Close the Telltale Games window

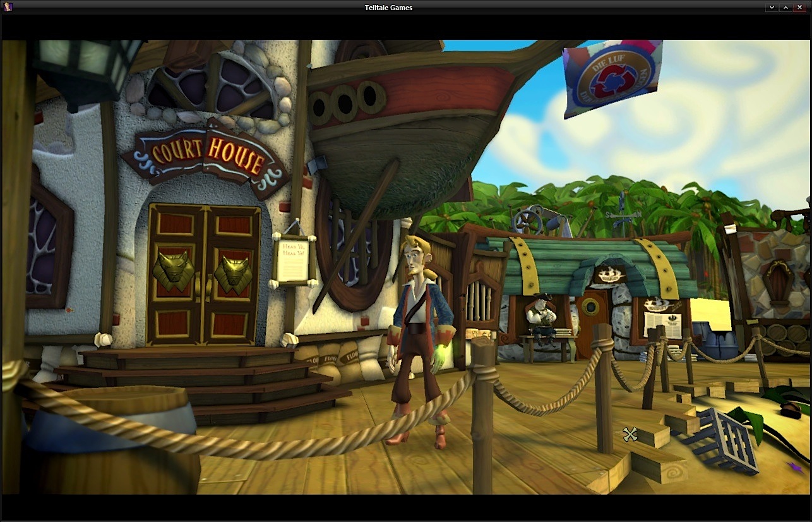[799, 7]
